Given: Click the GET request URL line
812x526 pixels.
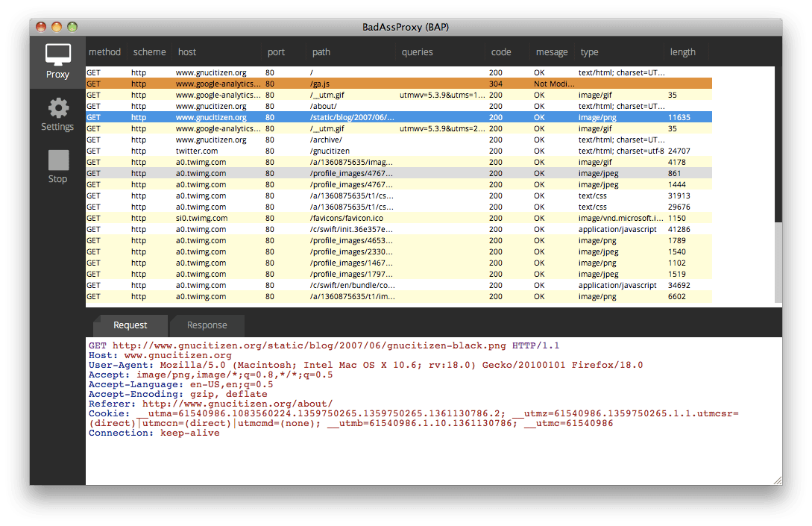Looking at the screenshot, I should coord(324,345).
